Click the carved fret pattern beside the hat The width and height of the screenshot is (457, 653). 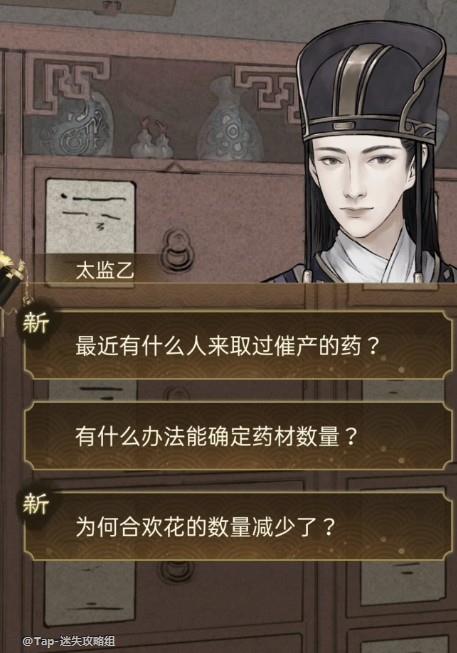point(267,90)
